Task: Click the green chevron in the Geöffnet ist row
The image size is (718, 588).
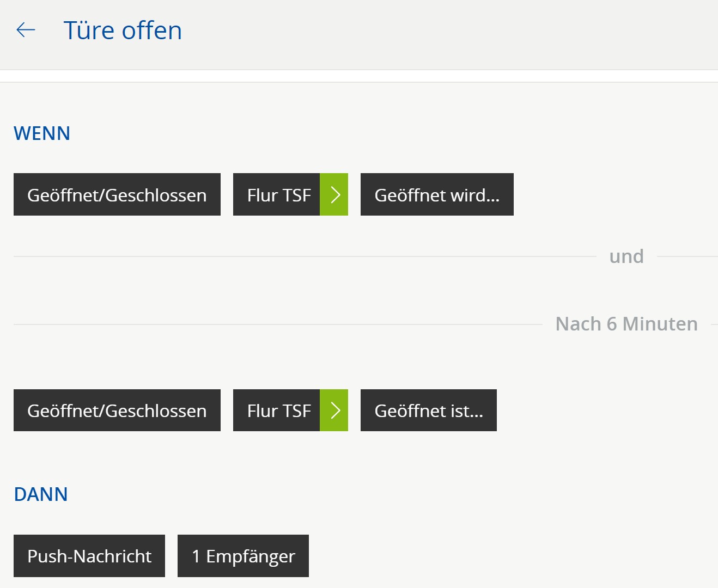Action: point(334,411)
